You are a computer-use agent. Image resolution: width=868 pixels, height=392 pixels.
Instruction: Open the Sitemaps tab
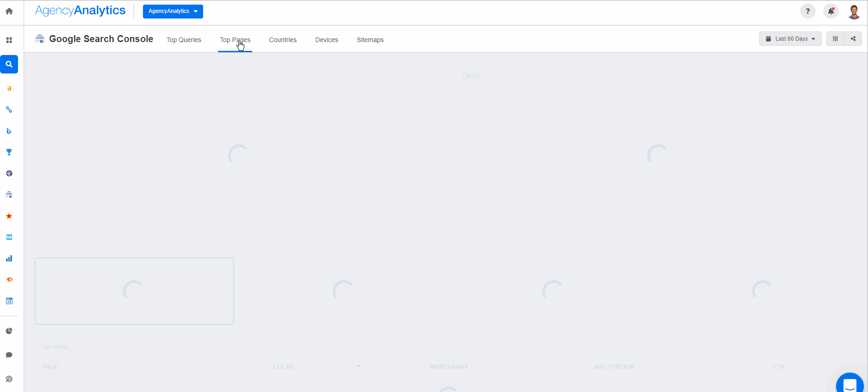370,40
